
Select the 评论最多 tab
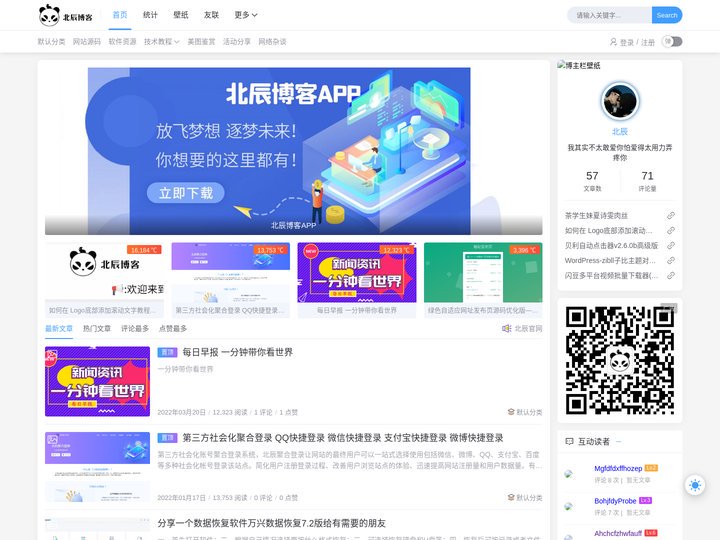(135, 329)
